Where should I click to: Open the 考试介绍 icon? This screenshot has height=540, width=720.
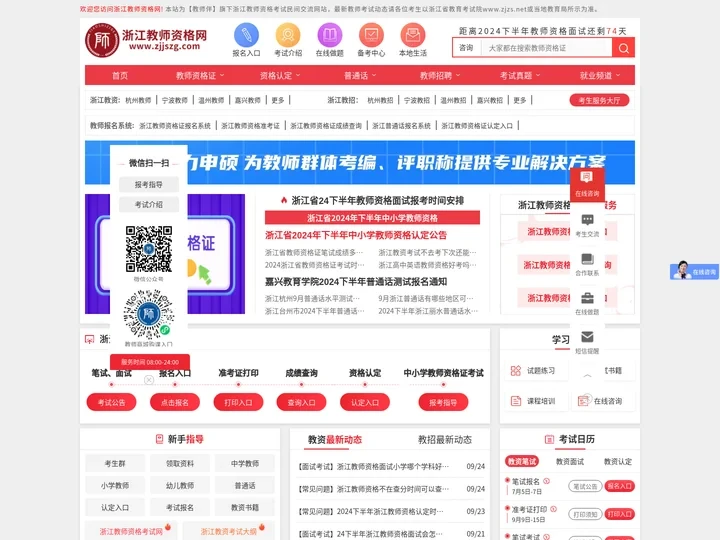point(288,35)
